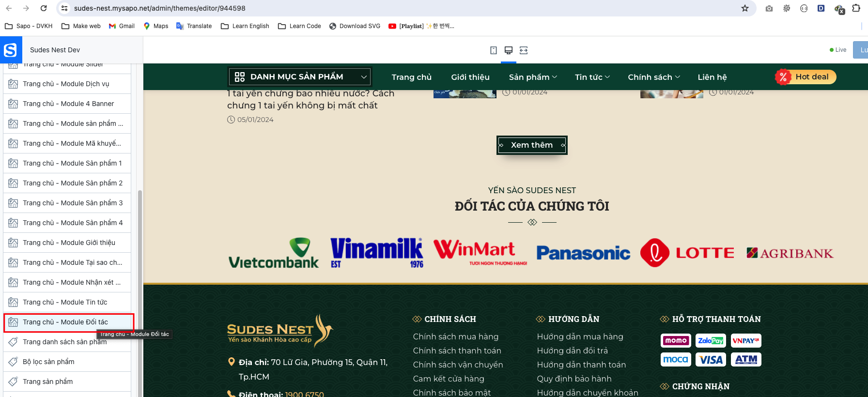
Task: Click the camera extension icon
Action: (x=769, y=8)
